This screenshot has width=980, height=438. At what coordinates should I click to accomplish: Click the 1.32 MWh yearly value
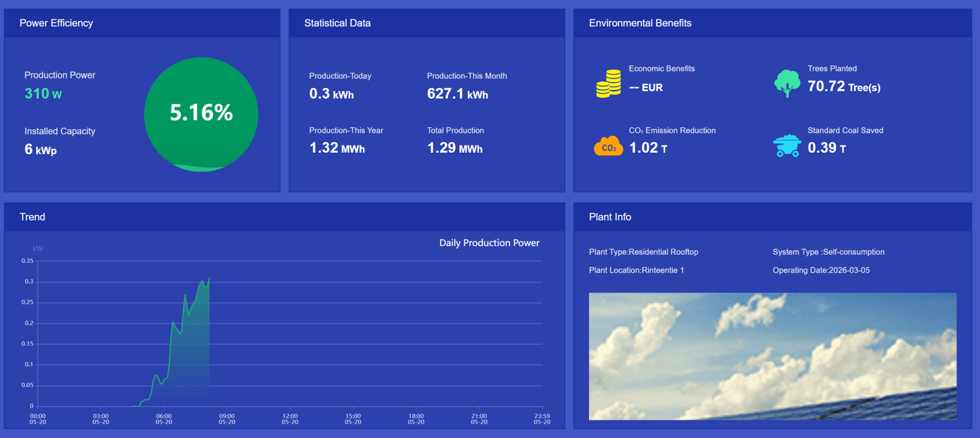coord(337,148)
